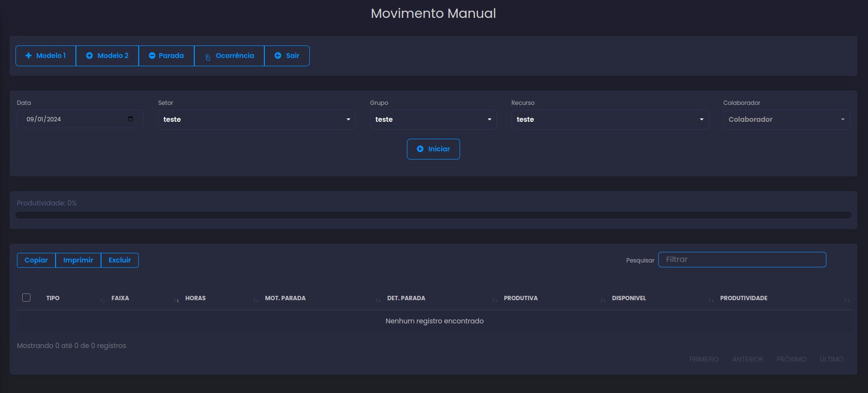
Task: Sort table by MOT. PARADA column arrows
Action: (378, 300)
